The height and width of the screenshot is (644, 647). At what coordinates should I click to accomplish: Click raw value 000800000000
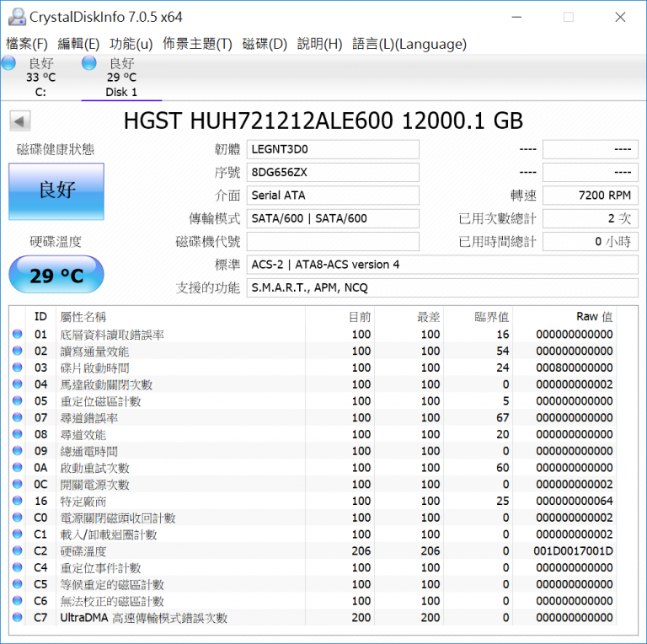click(575, 368)
